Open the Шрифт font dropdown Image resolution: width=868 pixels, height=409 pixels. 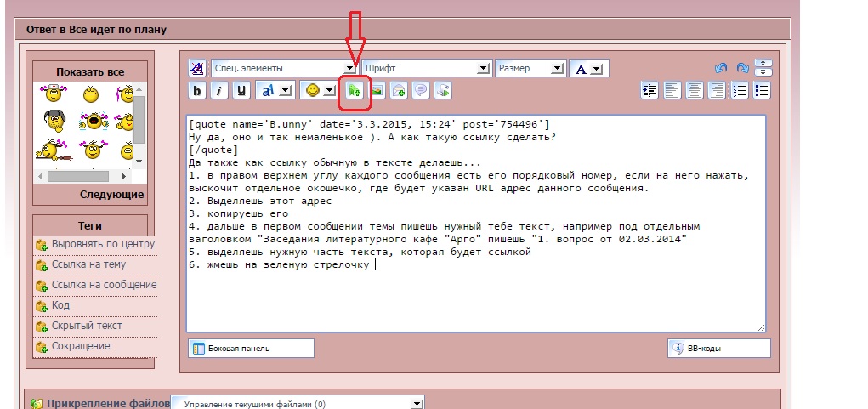tap(426, 68)
